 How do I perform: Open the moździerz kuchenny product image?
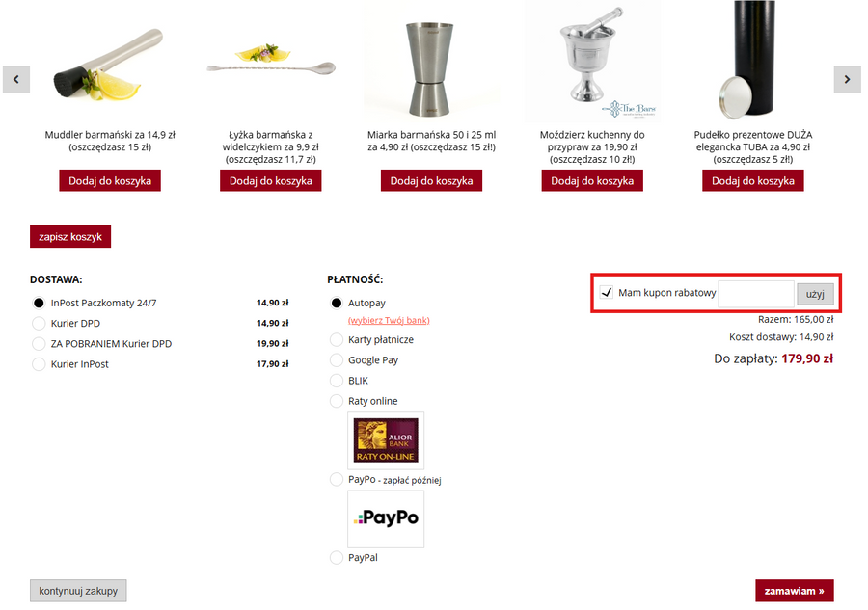click(592, 60)
